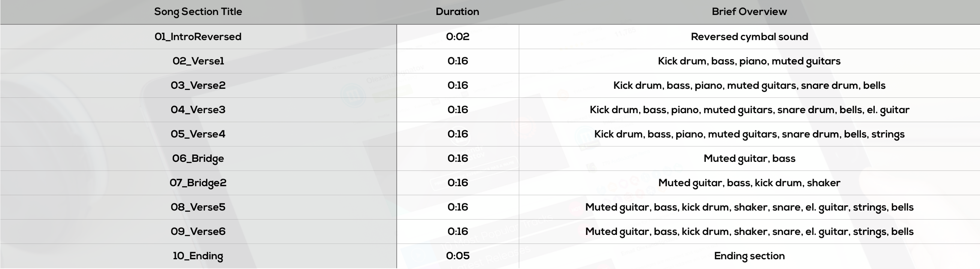Click the 0:02 duration value
The image size is (980, 269).
click(x=458, y=37)
